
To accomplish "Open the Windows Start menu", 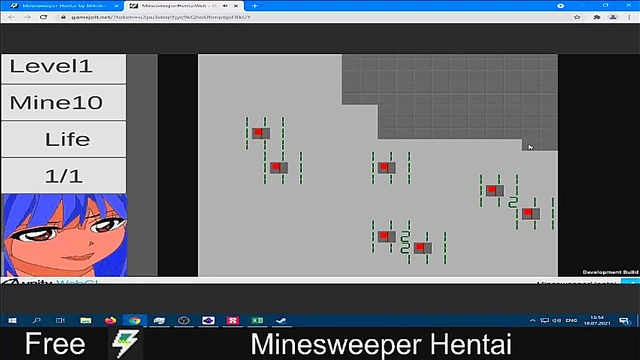I will click(12, 320).
